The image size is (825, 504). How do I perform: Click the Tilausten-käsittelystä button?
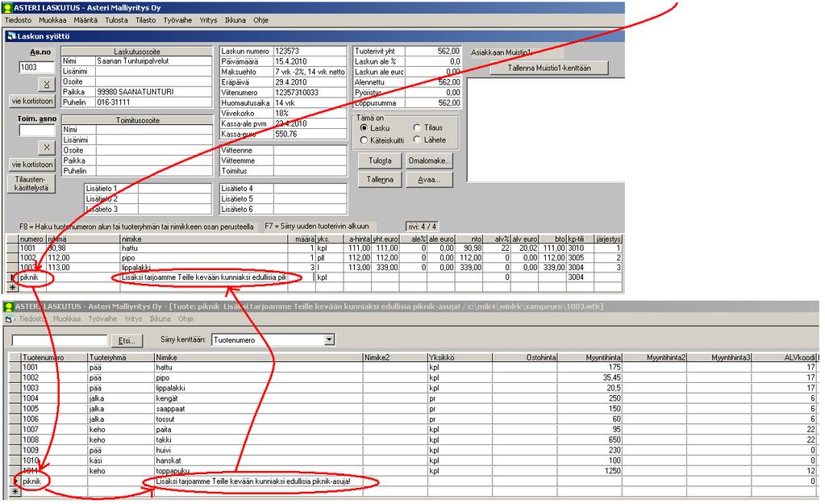31,184
